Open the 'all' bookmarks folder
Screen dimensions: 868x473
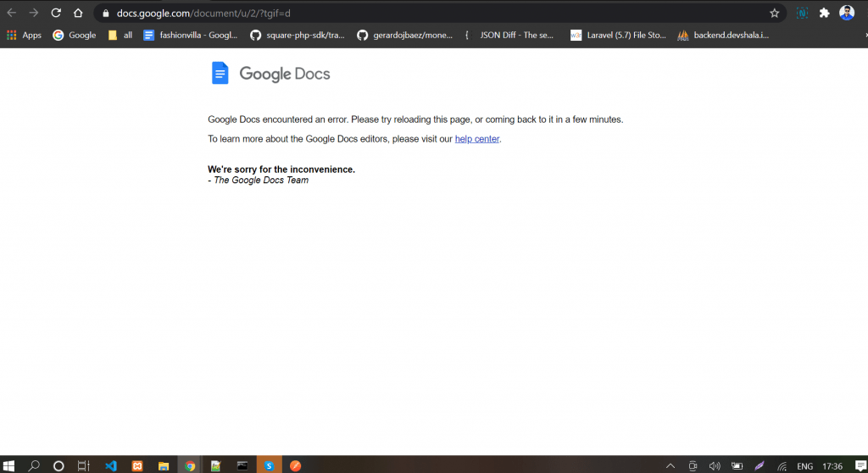point(120,36)
